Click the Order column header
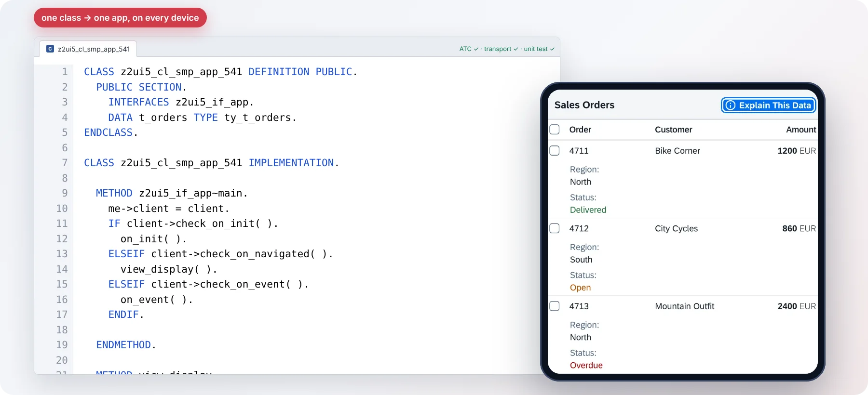The width and height of the screenshot is (868, 395). (580, 130)
